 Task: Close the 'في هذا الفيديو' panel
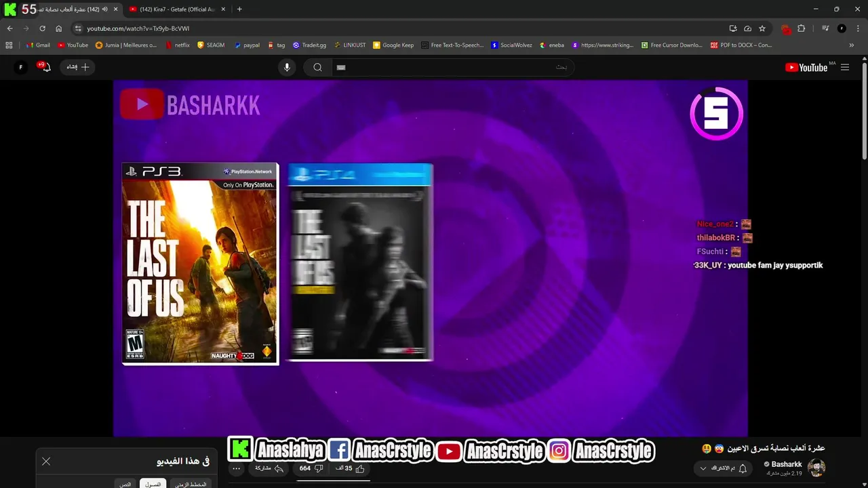(46, 461)
